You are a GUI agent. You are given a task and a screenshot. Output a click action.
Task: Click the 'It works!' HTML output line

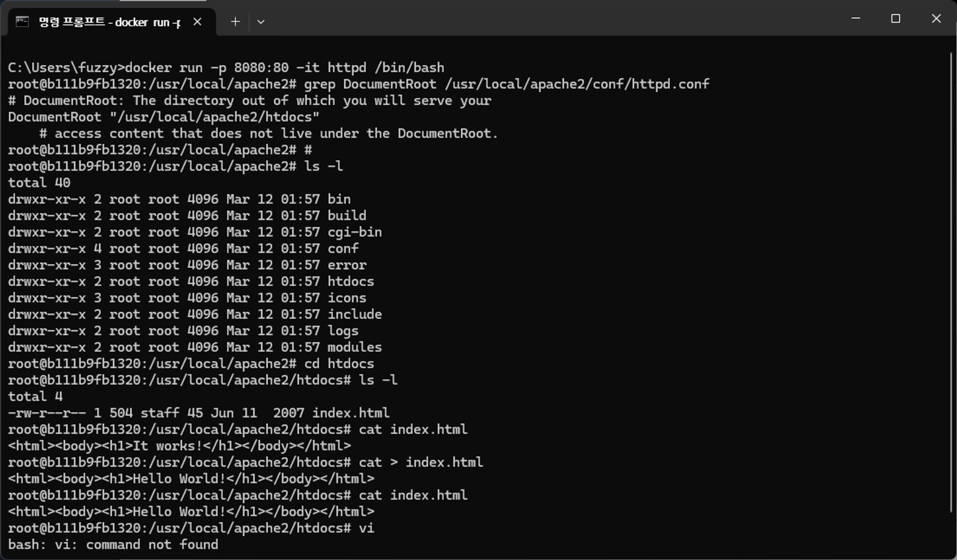179,446
